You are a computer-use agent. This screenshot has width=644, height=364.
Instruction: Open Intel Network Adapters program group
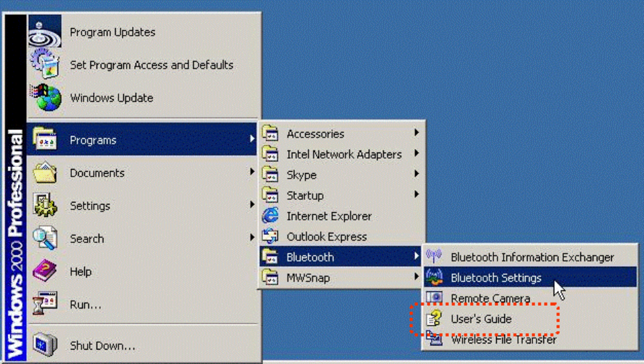(x=341, y=154)
